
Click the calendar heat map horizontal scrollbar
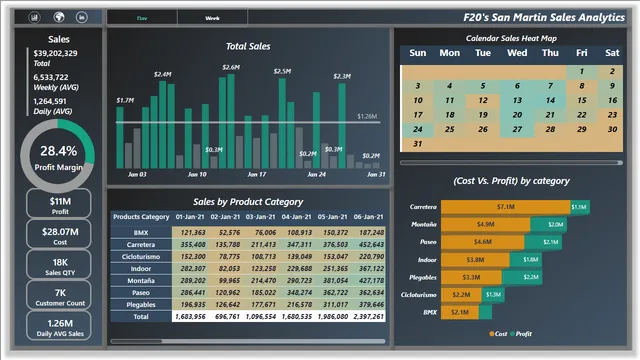[x=511, y=162]
